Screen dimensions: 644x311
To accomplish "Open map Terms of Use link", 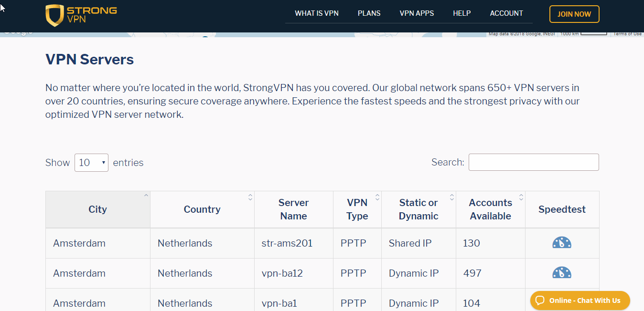I will coord(627,34).
